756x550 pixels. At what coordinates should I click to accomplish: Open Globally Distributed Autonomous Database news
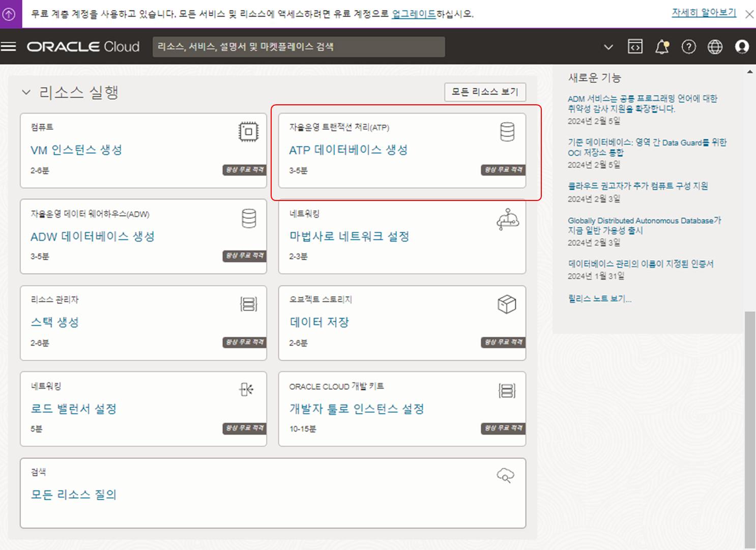[645, 225]
